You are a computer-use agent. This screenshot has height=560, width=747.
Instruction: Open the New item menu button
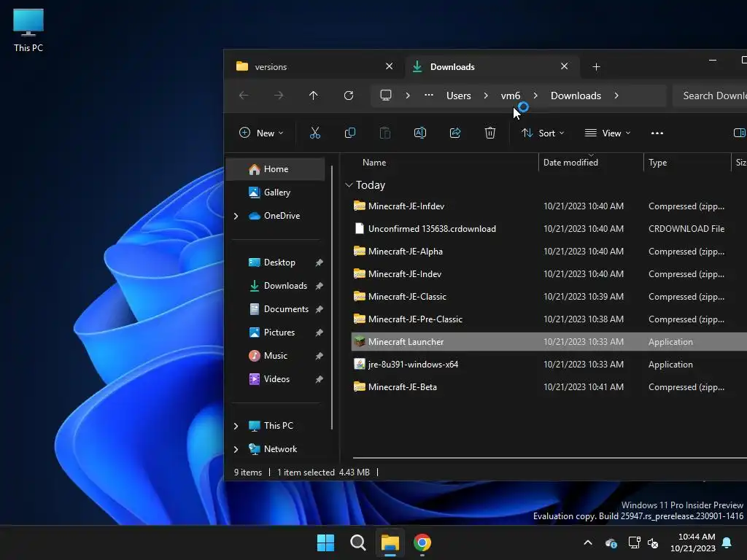coord(261,133)
